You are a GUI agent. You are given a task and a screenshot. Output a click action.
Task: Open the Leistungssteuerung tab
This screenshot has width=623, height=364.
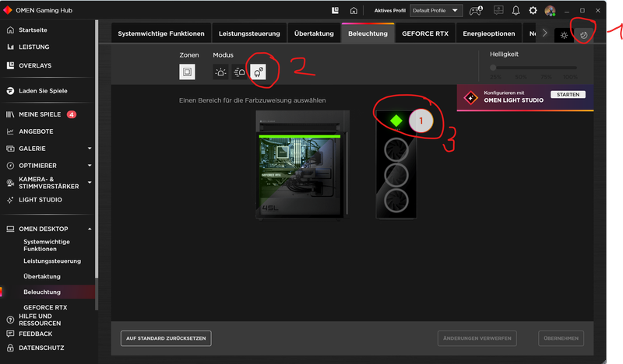click(249, 34)
